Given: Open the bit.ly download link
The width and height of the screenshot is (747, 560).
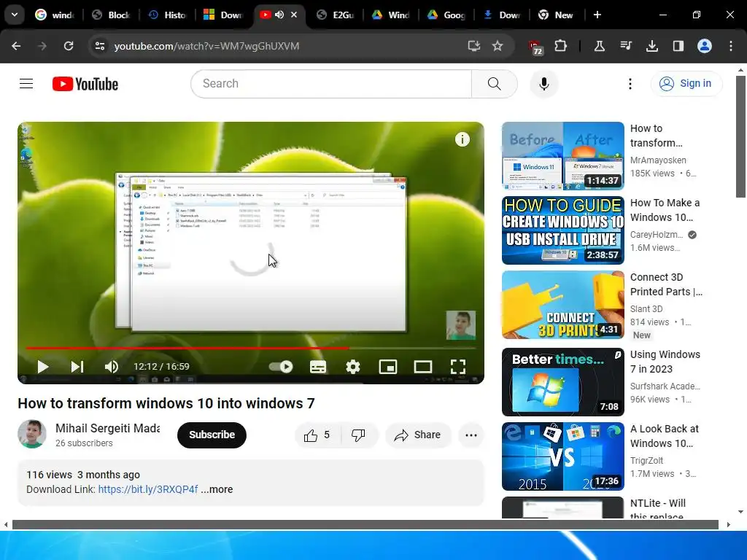Looking at the screenshot, I should click(147, 489).
